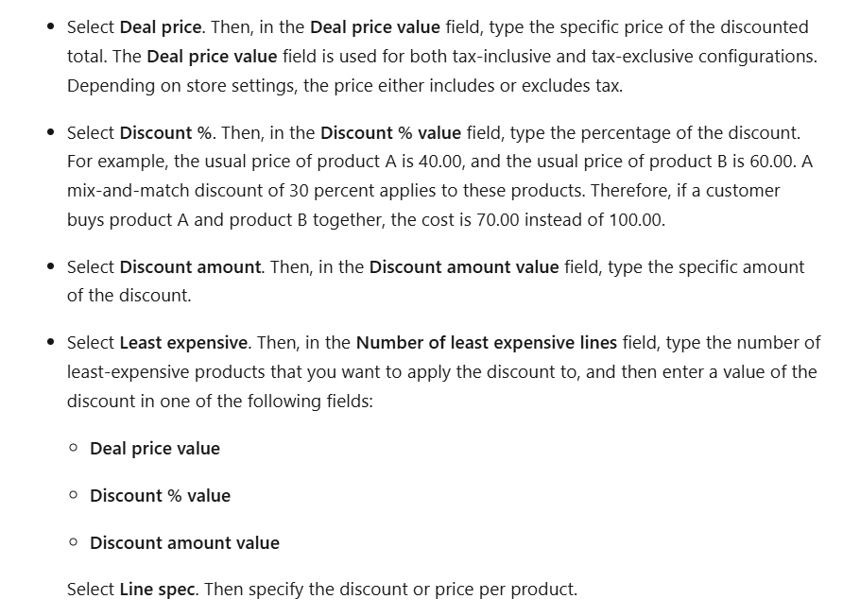Click "Then specify the discount or price per product"
This screenshot has width=843, height=616.
(x=389, y=590)
